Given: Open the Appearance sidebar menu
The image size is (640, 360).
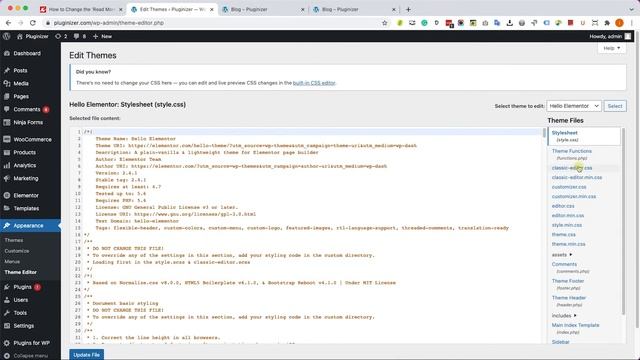Looking at the screenshot, I should [30, 226].
